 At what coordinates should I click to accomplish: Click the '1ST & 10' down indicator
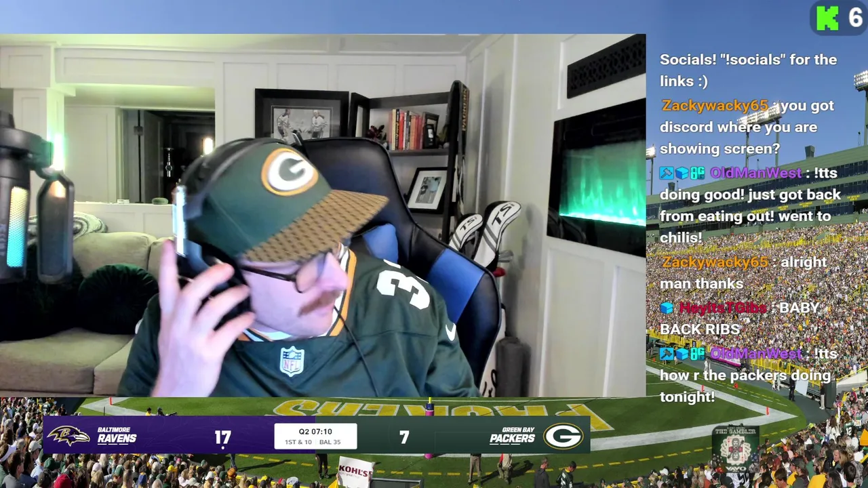point(298,442)
